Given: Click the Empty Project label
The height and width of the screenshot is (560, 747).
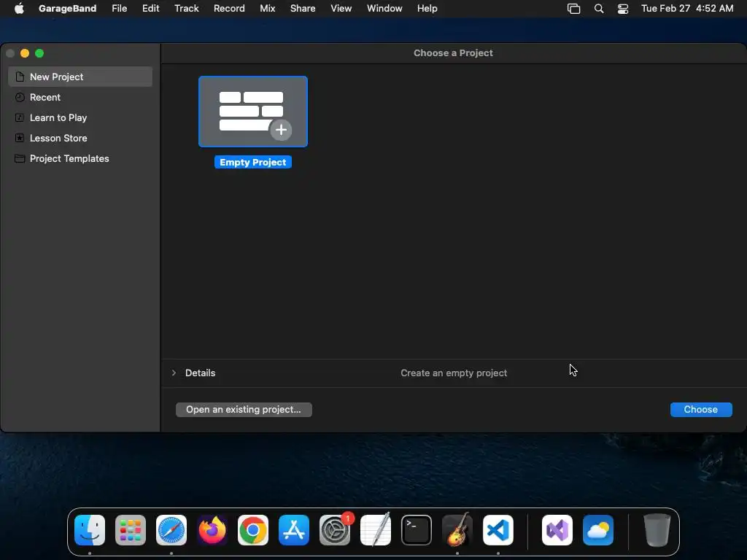Looking at the screenshot, I should click(253, 163).
